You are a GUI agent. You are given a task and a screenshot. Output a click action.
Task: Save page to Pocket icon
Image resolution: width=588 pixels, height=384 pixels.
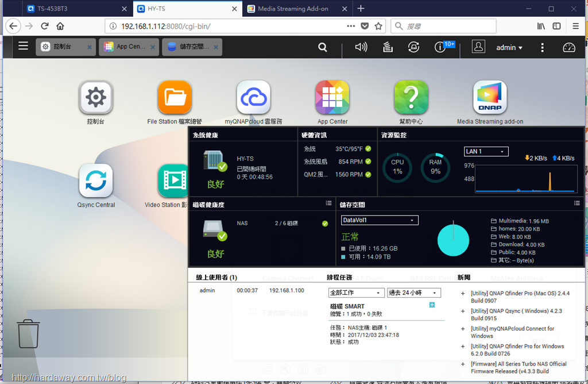click(365, 26)
